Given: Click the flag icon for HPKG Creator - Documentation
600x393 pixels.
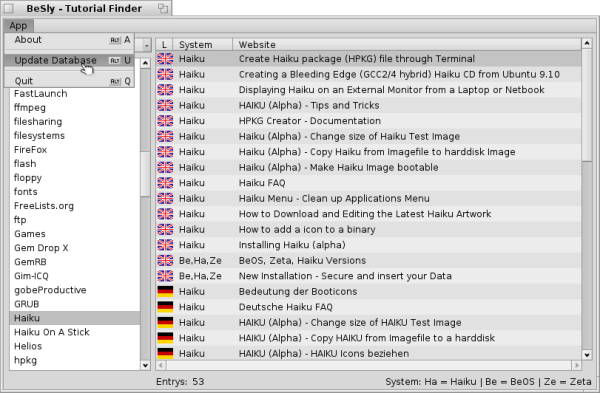Looking at the screenshot, I should point(165,121).
